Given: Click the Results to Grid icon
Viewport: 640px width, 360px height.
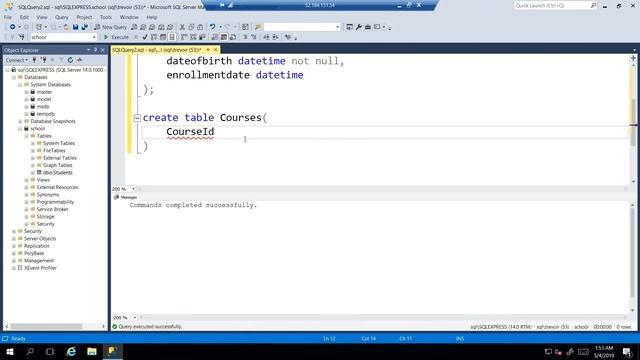Looking at the screenshot, I should pos(224,37).
